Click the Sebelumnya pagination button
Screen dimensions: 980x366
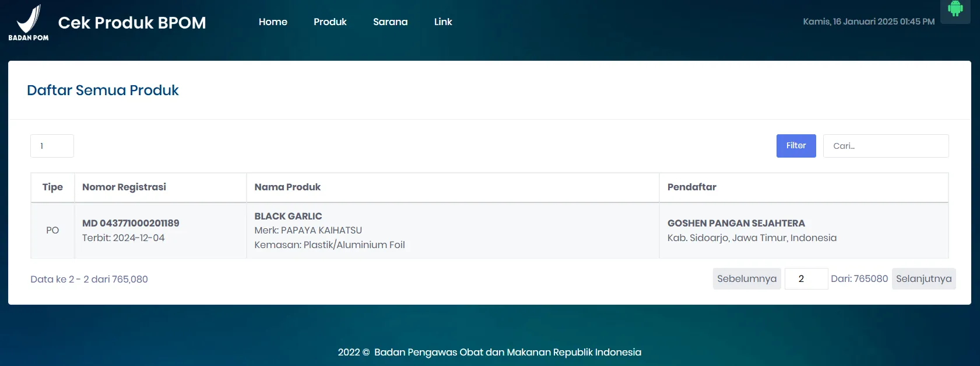[746, 279]
